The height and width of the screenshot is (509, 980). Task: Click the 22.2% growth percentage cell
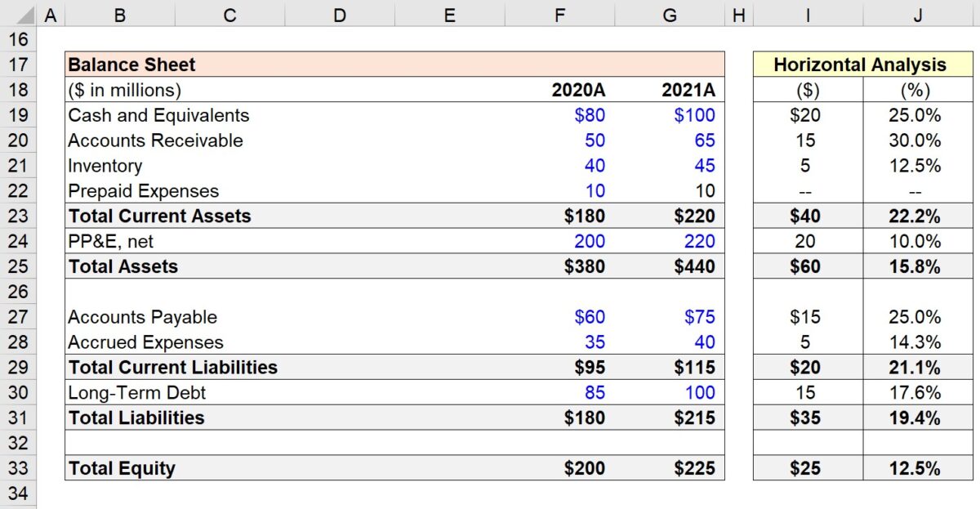point(918,216)
